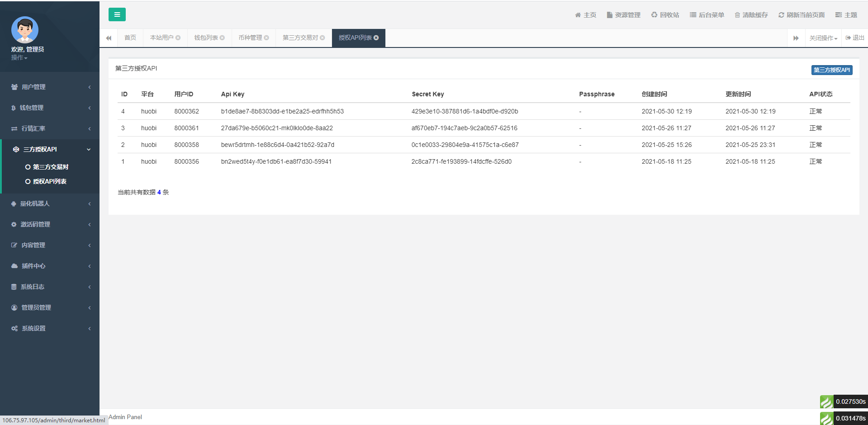
Task: Click the admin avatar image
Action: 25,30
